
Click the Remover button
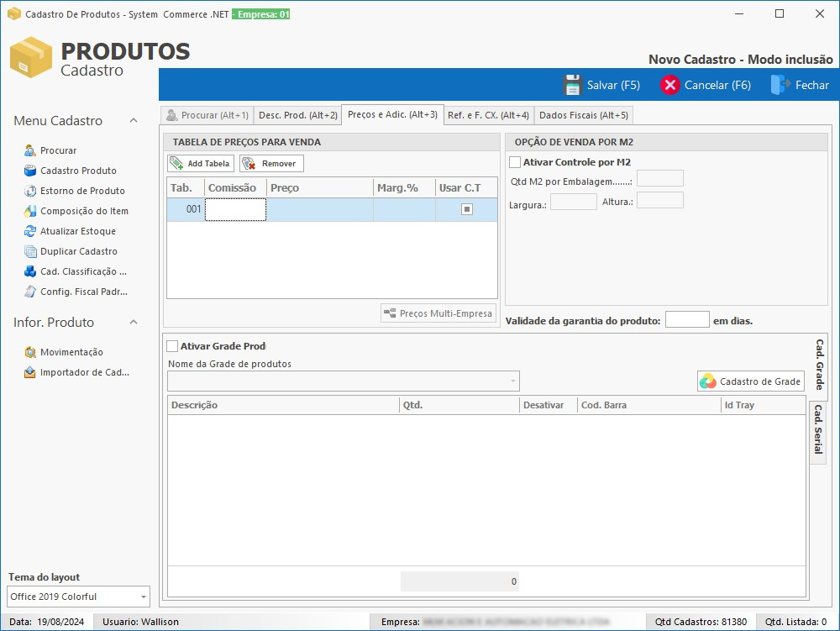[271, 164]
